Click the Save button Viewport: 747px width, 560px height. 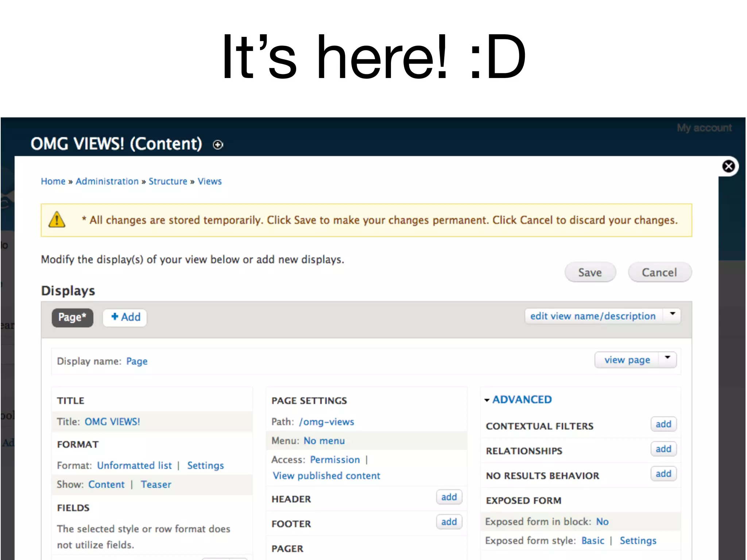590,272
